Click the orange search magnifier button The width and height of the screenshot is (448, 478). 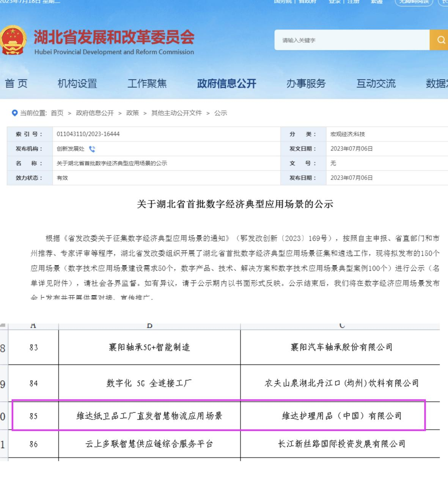pyautogui.click(x=440, y=40)
